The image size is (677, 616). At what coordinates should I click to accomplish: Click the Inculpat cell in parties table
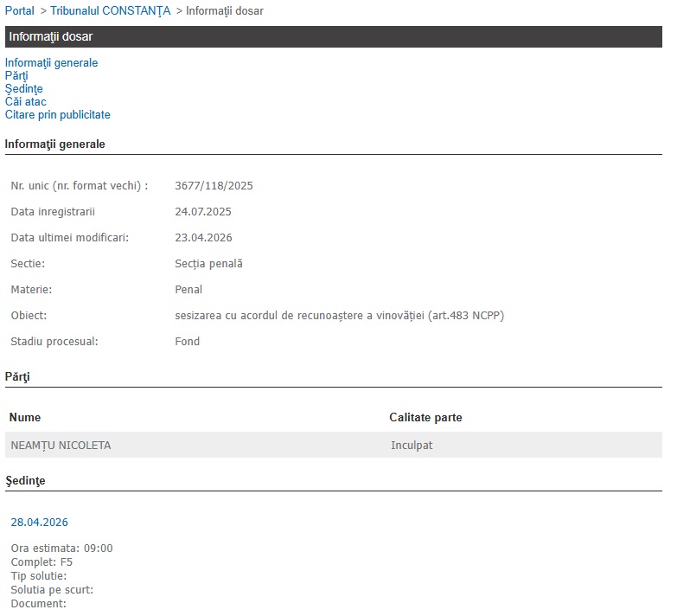click(x=411, y=446)
